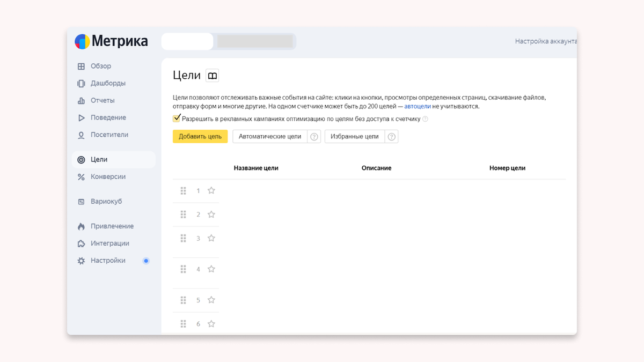The image size is (644, 362).
Task: Click the Посетители person icon
Action: (x=81, y=135)
